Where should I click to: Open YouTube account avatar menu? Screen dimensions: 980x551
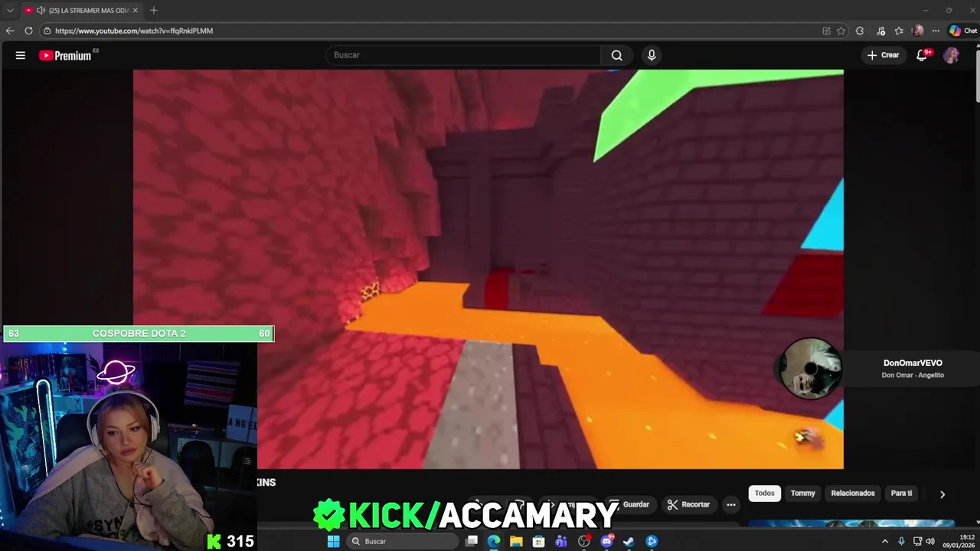(951, 55)
